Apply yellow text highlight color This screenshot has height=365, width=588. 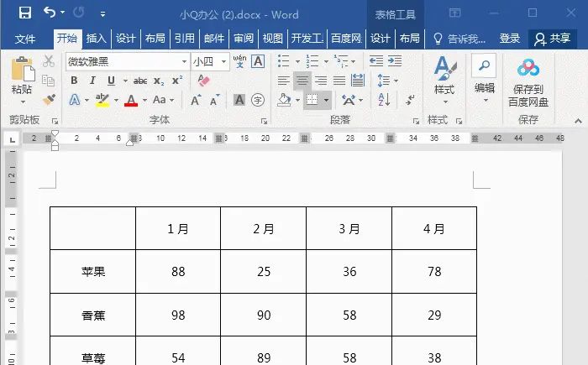coord(102,100)
